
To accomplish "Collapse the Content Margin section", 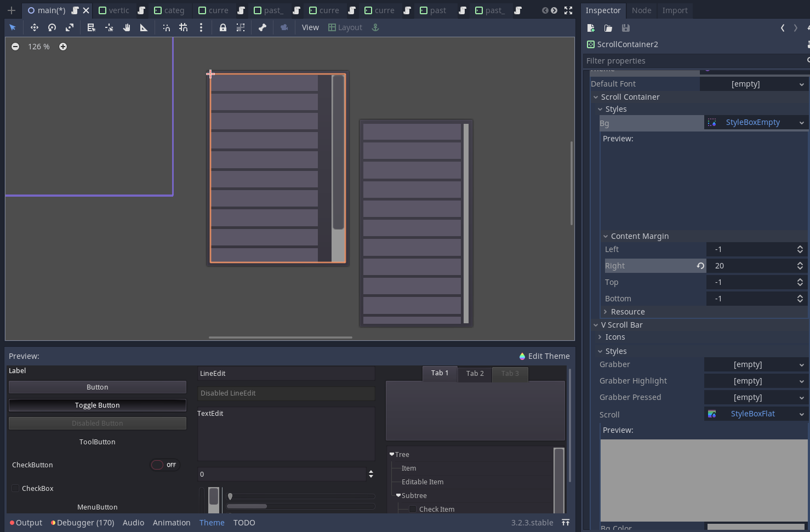I will (606, 236).
